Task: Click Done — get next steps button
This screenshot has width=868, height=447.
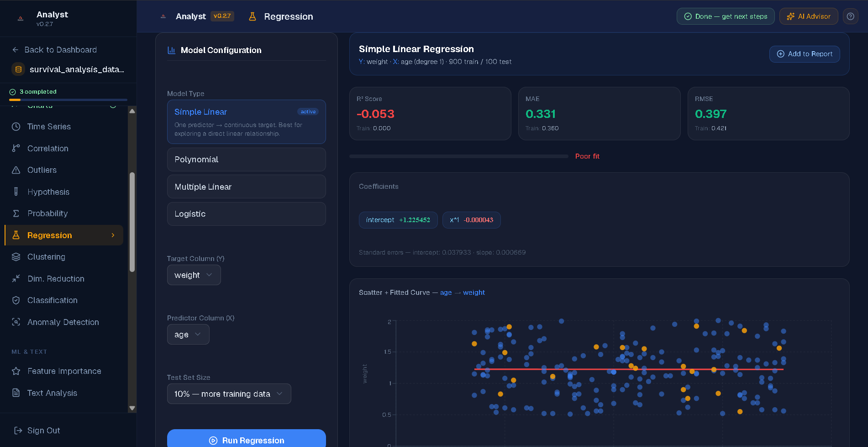Action: click(726, 16)
